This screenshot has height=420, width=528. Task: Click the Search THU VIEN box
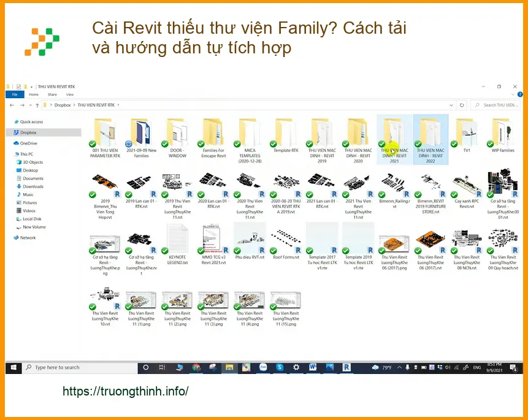[x=495, y=105]
